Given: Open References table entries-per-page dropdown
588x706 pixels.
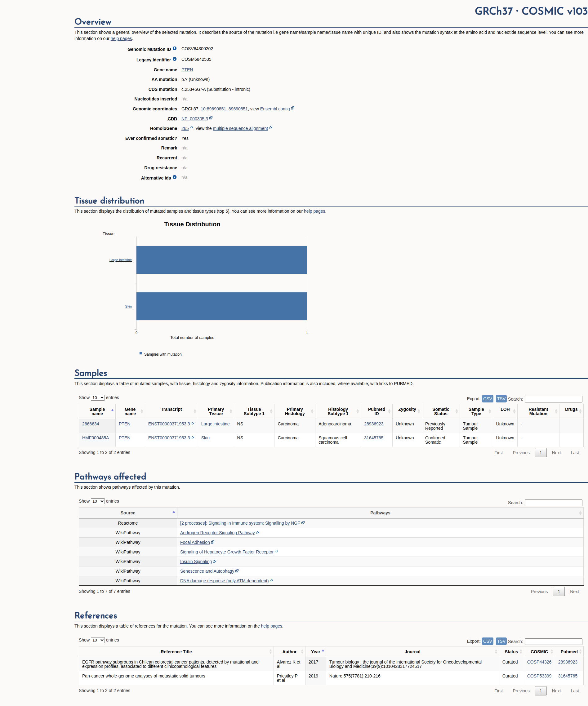Looking at the screenshot, I should 98,640.
